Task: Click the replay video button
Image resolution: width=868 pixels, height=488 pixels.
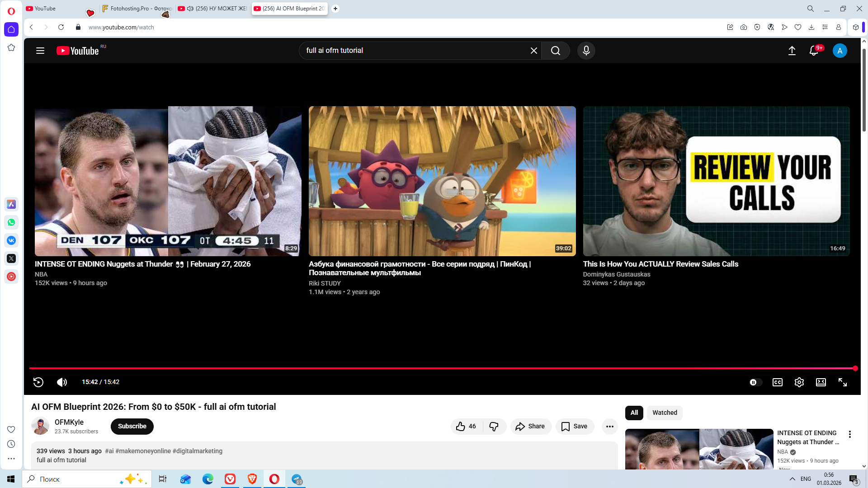Action: (38, 382)
